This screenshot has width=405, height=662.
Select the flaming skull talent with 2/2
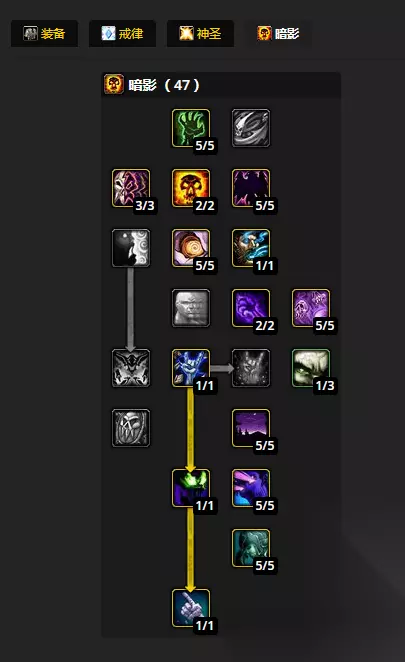coord(191,188)
